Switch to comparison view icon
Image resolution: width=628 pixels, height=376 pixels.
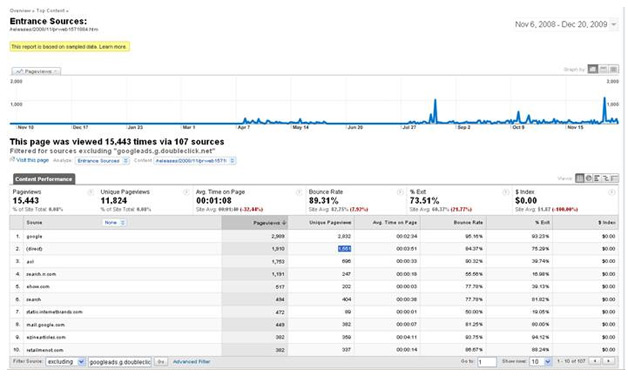(606, 178)
